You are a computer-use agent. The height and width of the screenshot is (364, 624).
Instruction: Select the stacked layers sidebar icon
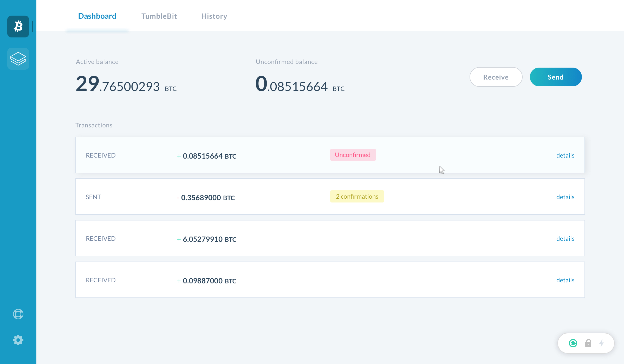(18, 59)
